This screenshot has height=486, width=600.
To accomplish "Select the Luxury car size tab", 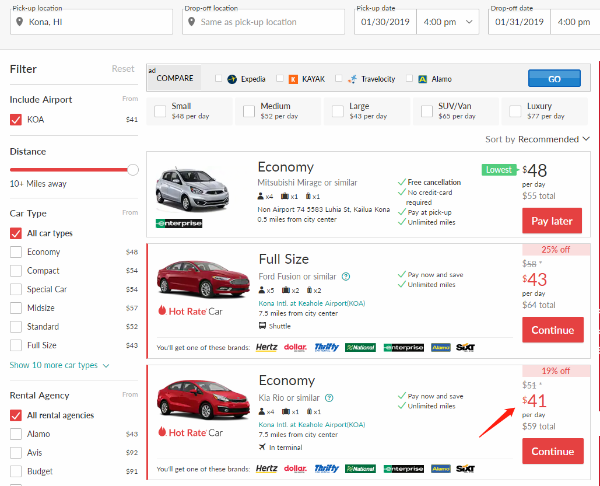I will click(545, 111).
